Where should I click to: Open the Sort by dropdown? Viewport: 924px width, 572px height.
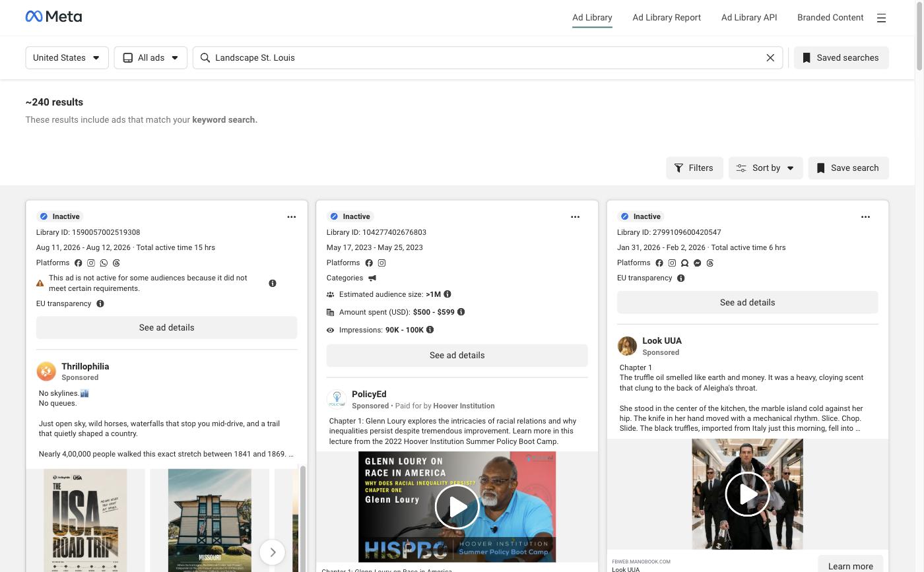tap(766, 168)
